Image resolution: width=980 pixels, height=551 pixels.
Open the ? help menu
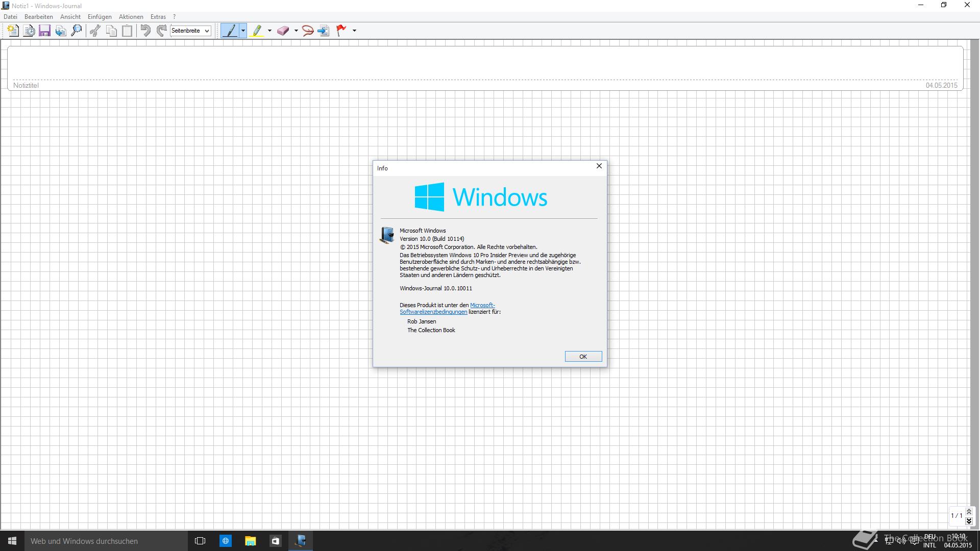[x=174, y=17]
